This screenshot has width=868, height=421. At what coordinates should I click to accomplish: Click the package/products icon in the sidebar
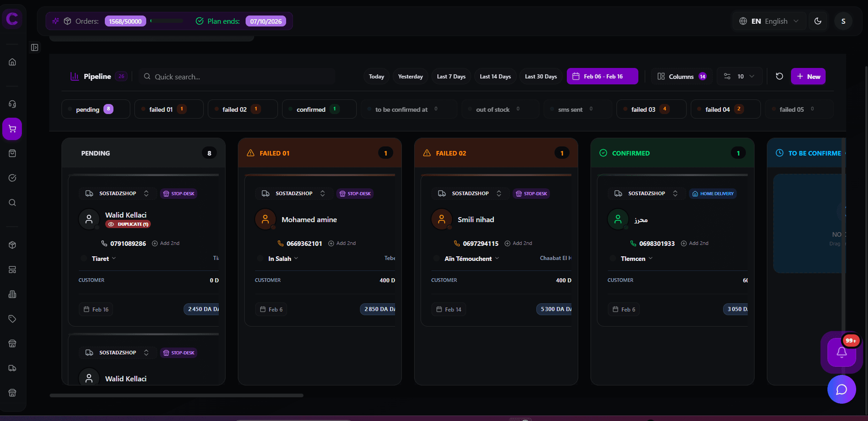click(12, 245)
